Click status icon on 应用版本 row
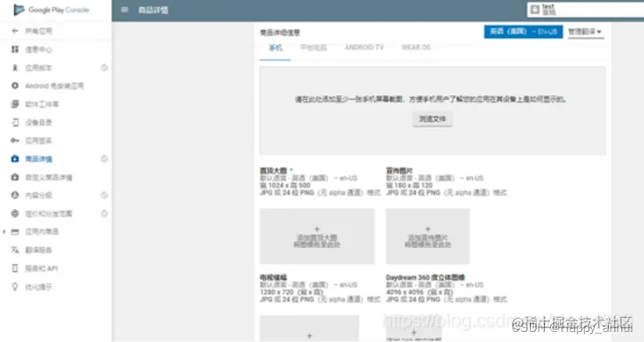The width and height of the screenshot is (644, 342). pos(105,67)
